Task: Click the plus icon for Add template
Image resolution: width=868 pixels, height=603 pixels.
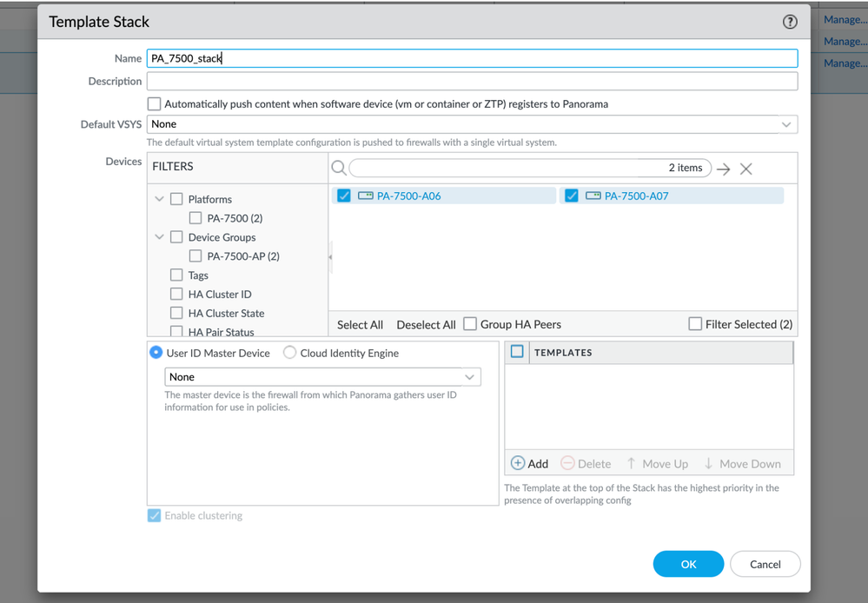Action: 518,463
